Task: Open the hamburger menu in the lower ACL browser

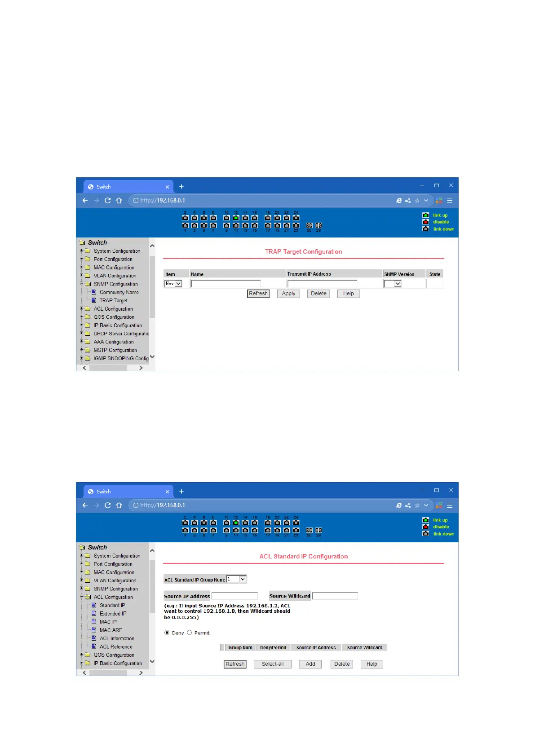Action: coord(450,505)
